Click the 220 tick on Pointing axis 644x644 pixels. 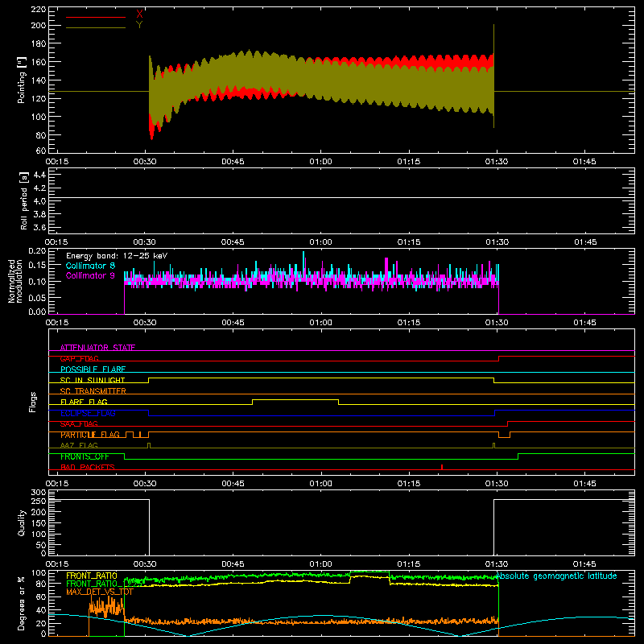click(x=38, y=10)
